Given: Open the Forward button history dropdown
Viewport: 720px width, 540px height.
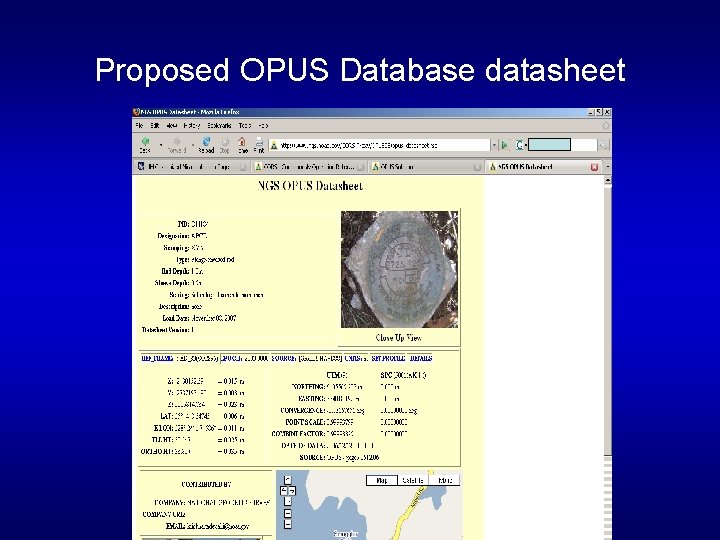Looking at the screenshot, I should (x=192, y=145).
